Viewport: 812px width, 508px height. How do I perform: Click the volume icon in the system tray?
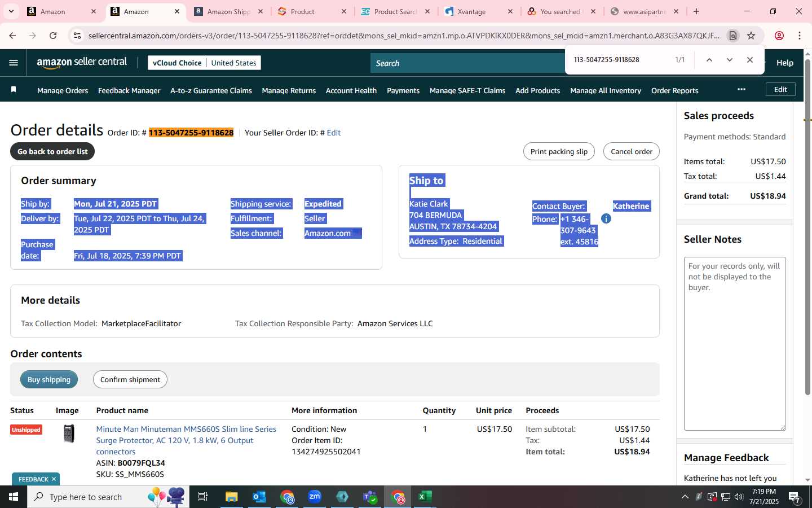coord(739,497)
